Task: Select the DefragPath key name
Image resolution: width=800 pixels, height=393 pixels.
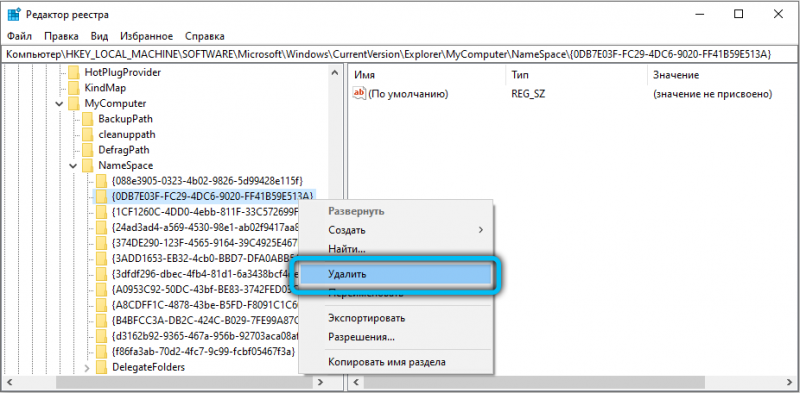Action: 123,150
